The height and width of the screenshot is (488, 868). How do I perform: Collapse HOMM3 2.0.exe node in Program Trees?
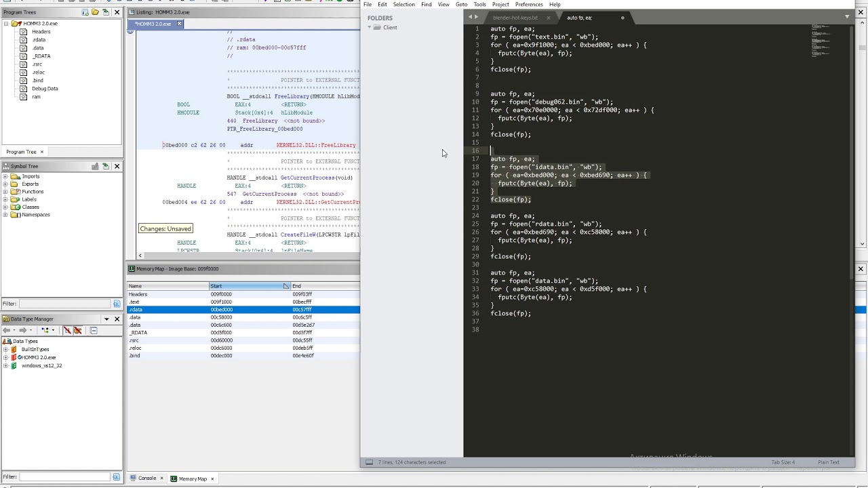click(x=6, y=24)
